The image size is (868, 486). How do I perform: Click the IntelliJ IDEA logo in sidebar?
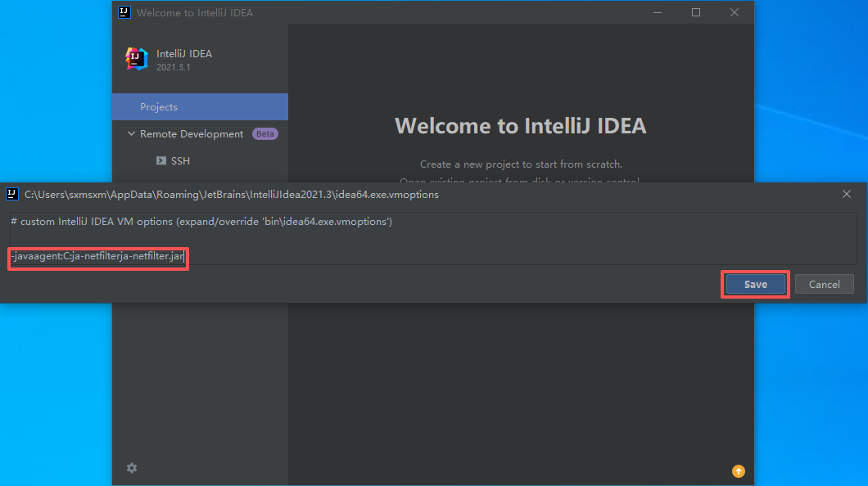(x=136, y=59)
